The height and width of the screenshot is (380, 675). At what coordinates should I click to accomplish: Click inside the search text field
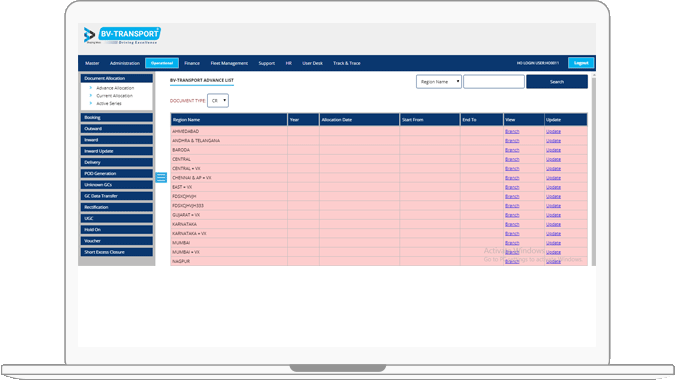494,81
